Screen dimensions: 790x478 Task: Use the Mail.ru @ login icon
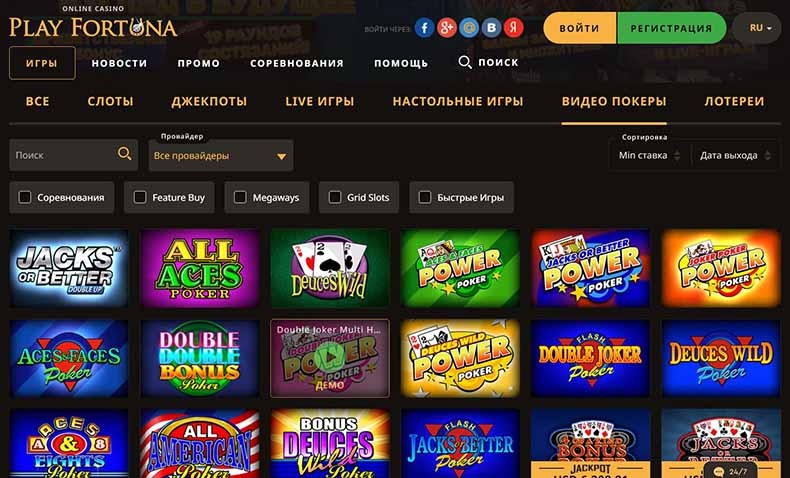pos(469,28)
